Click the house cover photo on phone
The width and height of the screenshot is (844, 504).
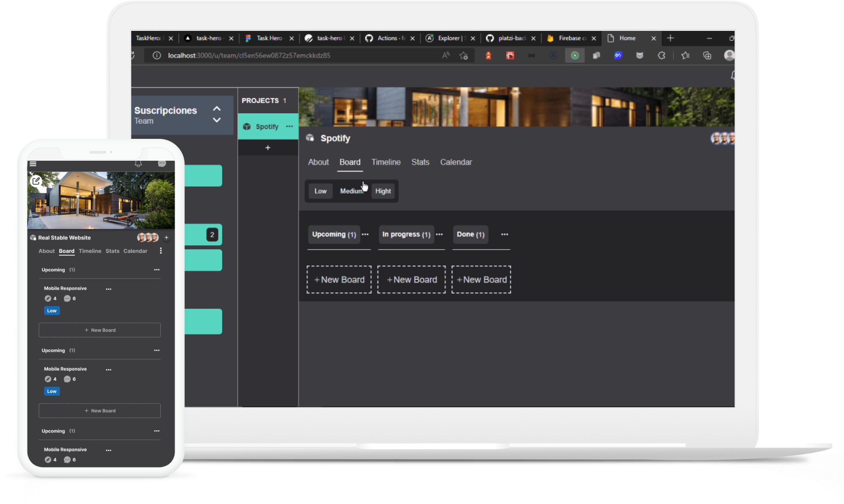[x=101, y=201]
